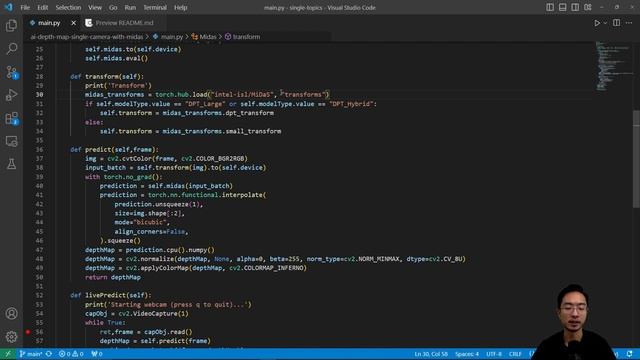Close the main.py tab
640x360 pixels.
[73, 23]
